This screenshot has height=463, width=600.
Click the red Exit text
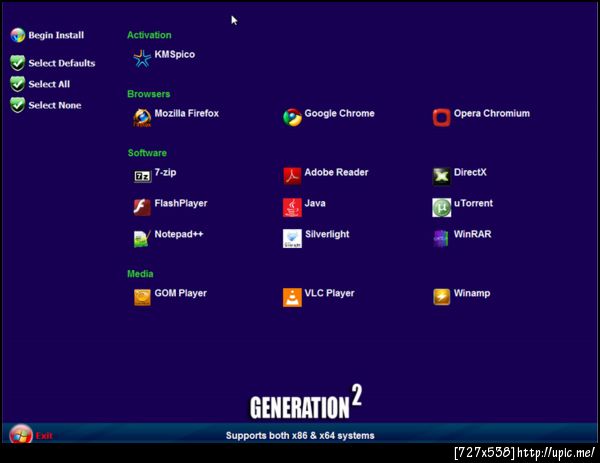tap(44, 435)
